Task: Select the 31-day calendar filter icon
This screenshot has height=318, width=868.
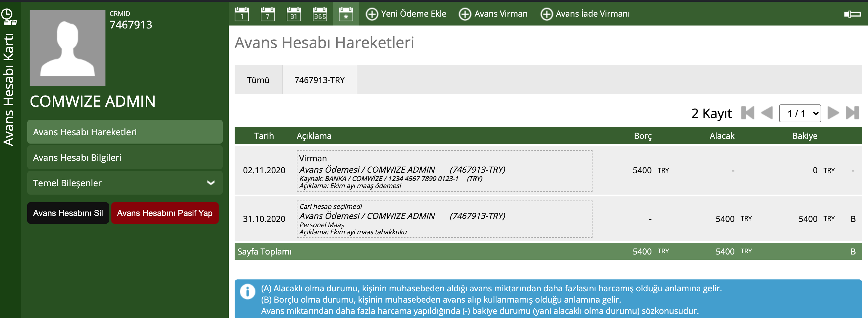Action: pos(294,14)
